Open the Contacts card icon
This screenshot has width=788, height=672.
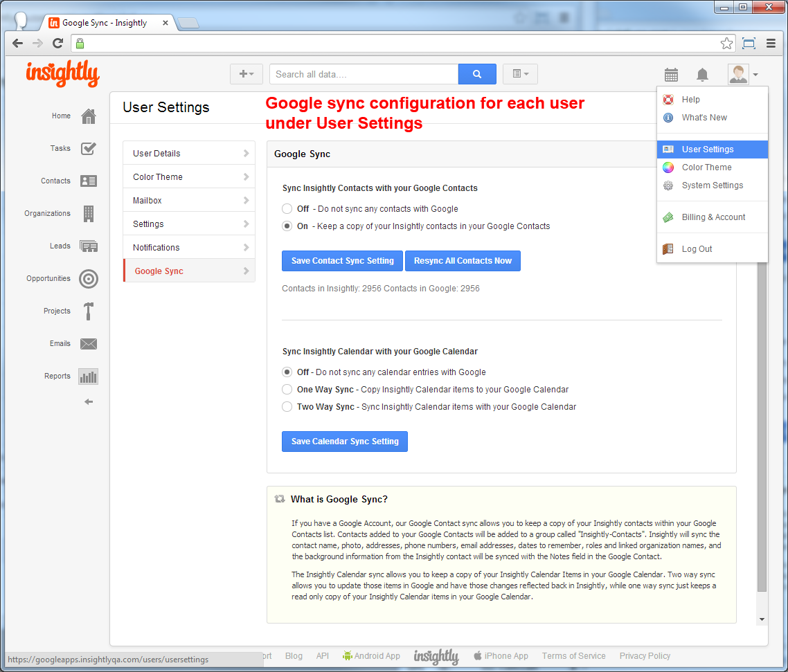coord(89,181)
